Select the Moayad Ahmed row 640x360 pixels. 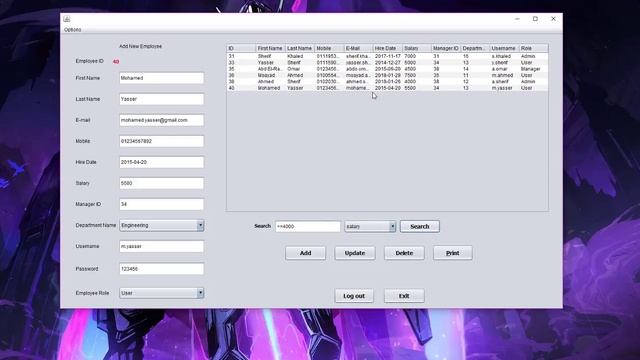pyautogui.click(x=387, y=76)
